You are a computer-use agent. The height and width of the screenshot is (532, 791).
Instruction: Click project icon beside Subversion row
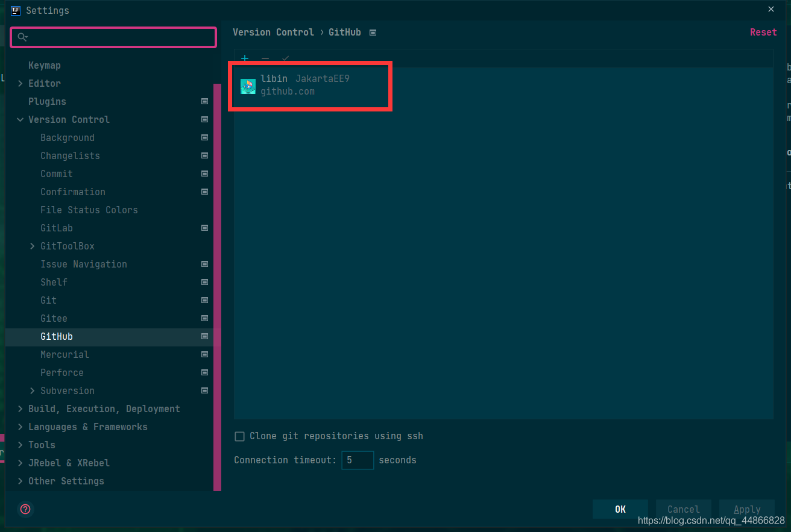click(205, 390)
